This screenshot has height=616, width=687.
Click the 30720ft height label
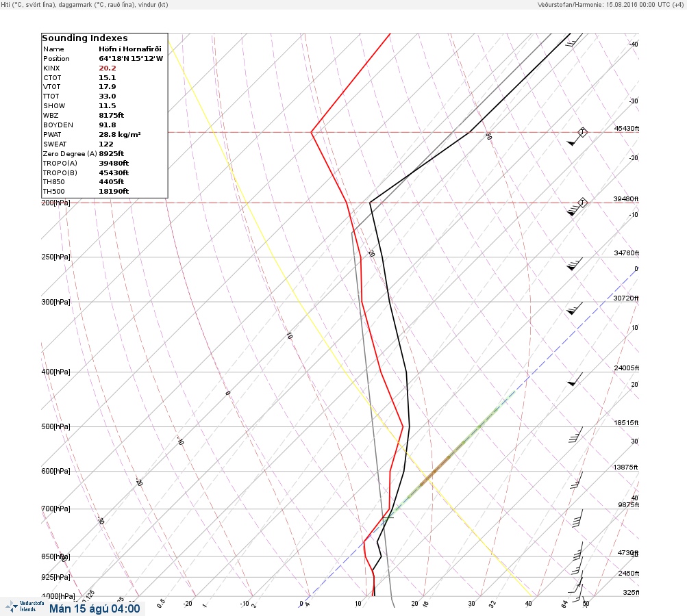tap(626, 298)
